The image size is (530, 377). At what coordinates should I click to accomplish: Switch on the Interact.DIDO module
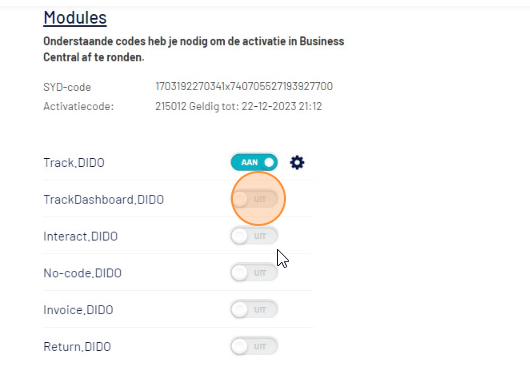(254, 236)
